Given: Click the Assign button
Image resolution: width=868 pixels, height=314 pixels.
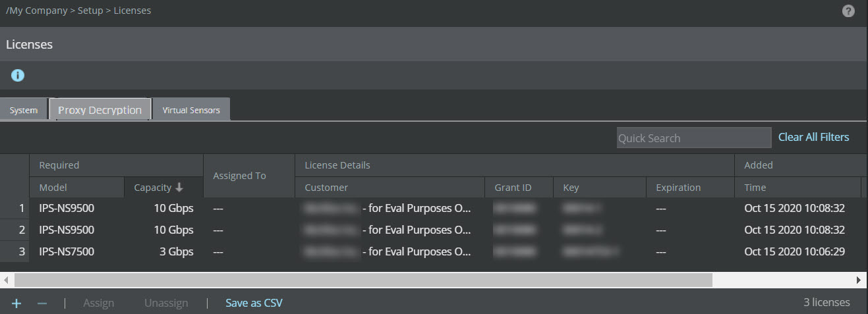Looking at the screenshot, I should [99, 303].
